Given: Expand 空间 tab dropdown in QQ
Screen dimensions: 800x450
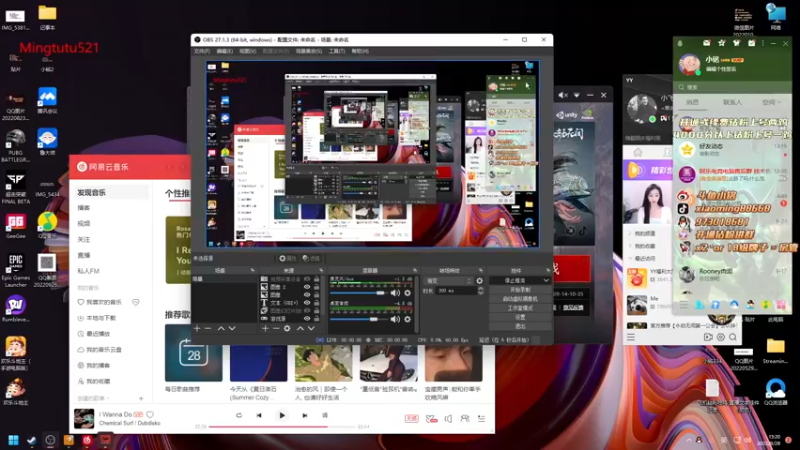Looking at the screenshot, I should [779, 103].
